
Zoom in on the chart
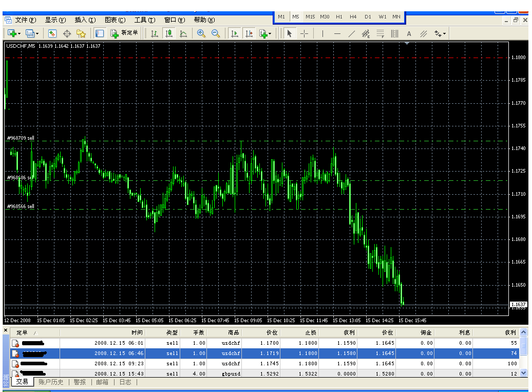pos(201,33)
